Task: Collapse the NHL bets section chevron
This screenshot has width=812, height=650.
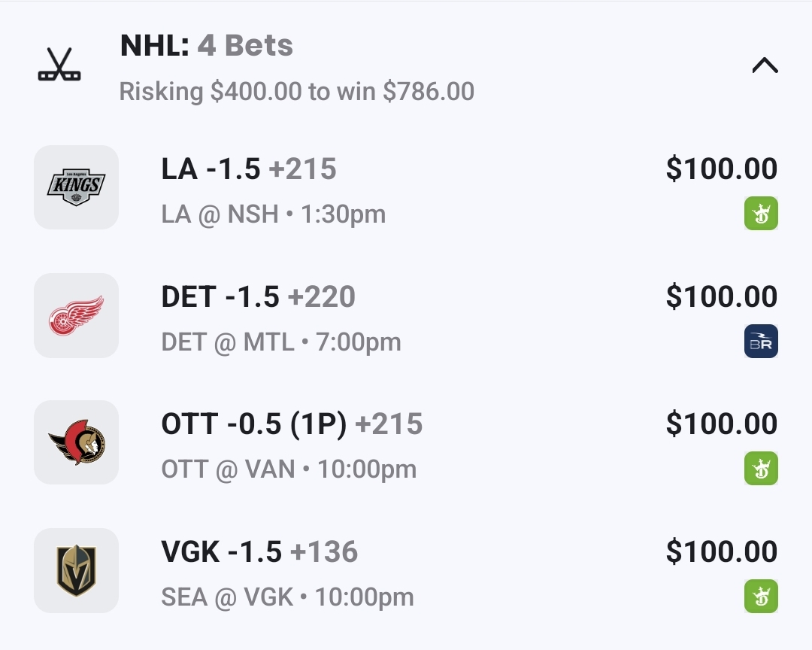Action: coord(765,66)
